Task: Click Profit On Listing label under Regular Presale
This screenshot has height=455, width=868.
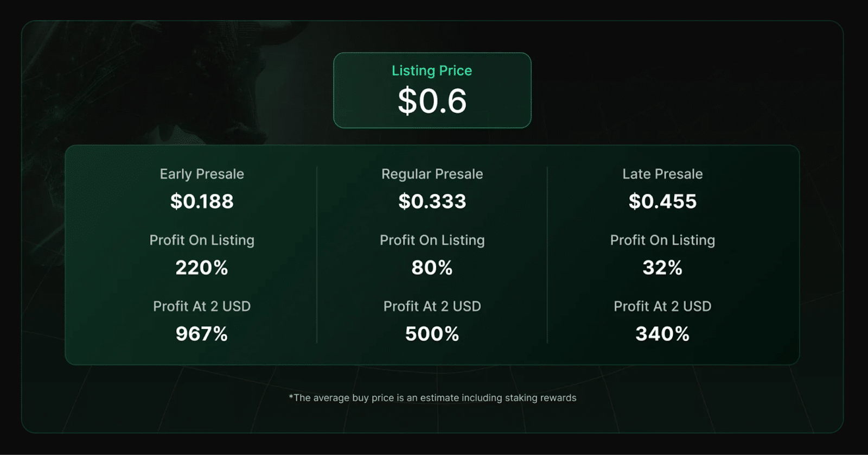Action: (x=432, y=240)
